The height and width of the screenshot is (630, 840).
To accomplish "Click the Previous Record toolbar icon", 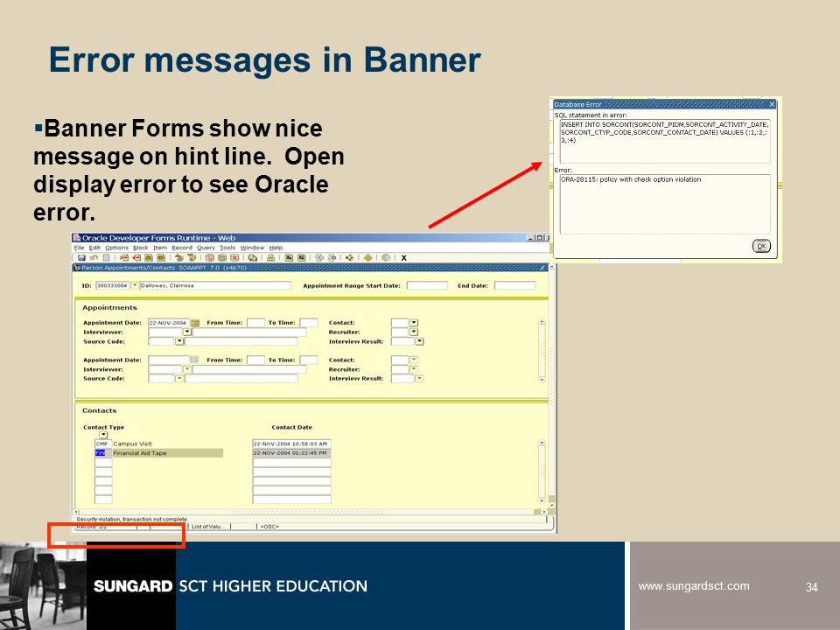I will pos(149,257).
